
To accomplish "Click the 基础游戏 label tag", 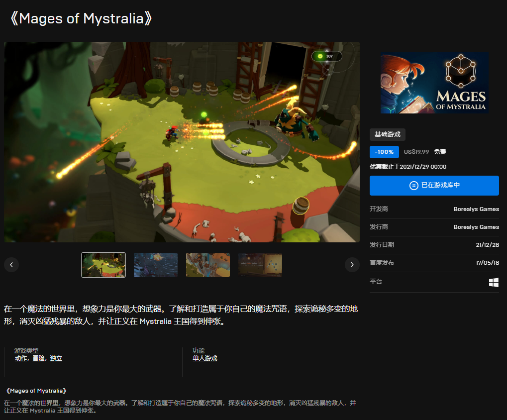I will tap(388, 134).
